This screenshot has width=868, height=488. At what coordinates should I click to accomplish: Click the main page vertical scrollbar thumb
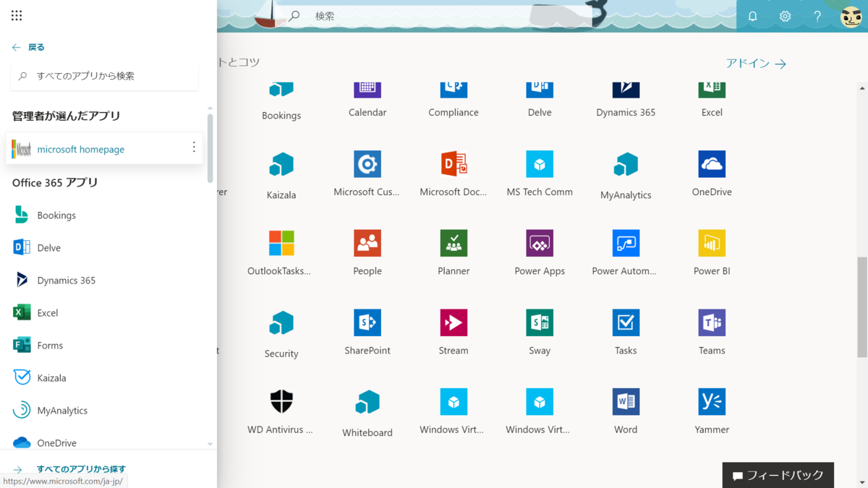(x=862, y=307)
